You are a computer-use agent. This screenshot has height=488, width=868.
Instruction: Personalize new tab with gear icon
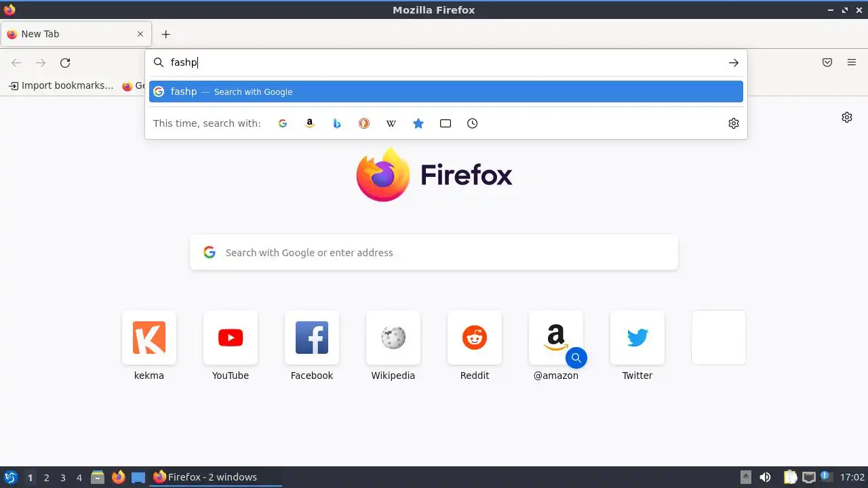point(847,117)
